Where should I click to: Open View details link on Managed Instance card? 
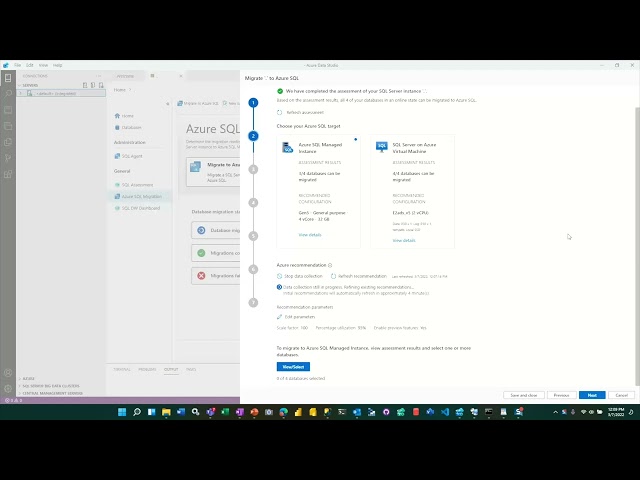coord(310,235)
